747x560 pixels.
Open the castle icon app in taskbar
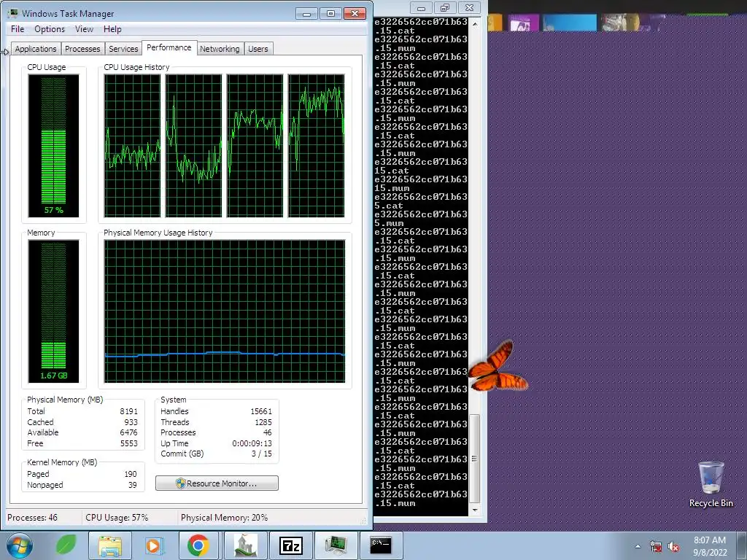(x=245, y=545)
